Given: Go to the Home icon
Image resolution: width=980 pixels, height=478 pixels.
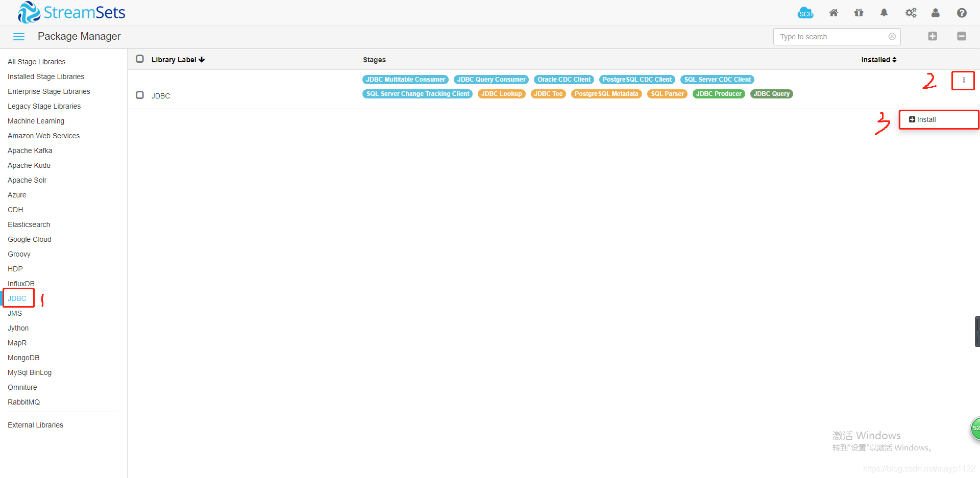Looking at the screenshot, I should click(x=834, y=13).
